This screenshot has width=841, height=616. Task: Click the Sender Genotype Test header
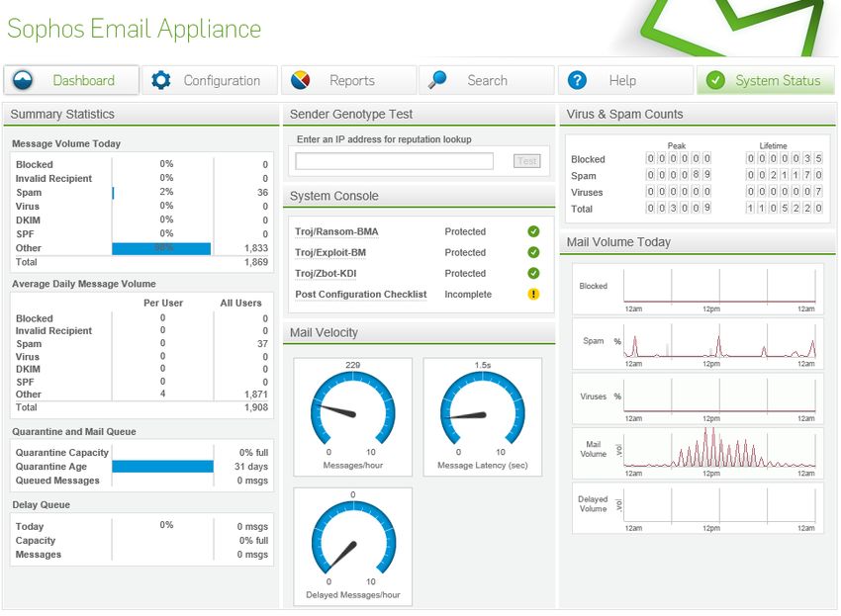[x=419, y=114]
